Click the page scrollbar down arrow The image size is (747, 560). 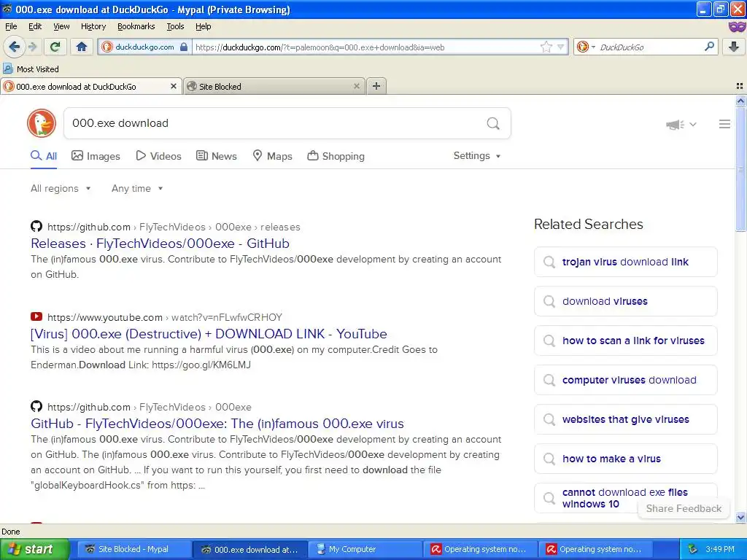(740, 517)
